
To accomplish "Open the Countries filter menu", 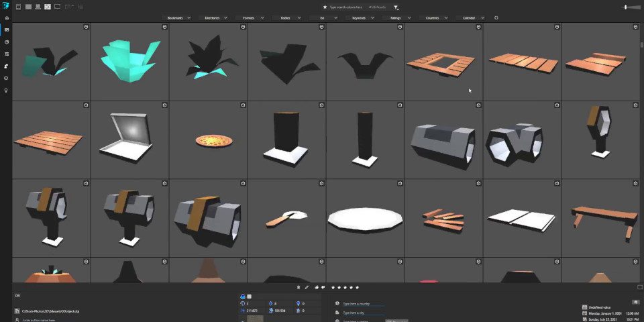I will coord(435,17).
